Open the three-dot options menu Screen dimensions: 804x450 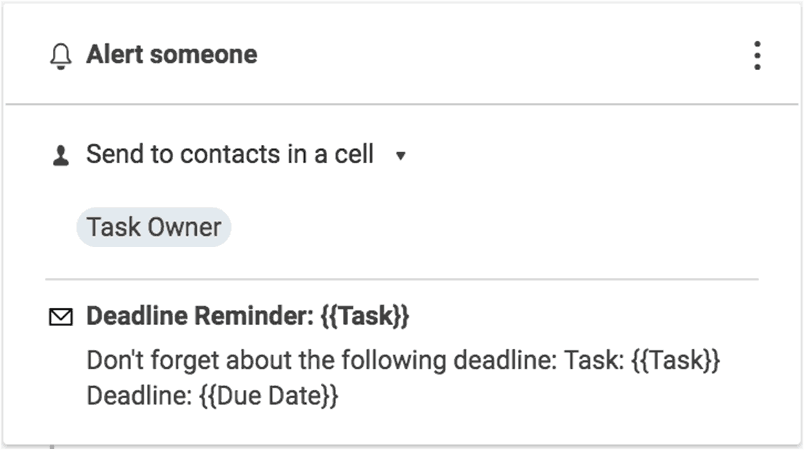[757, 56]
